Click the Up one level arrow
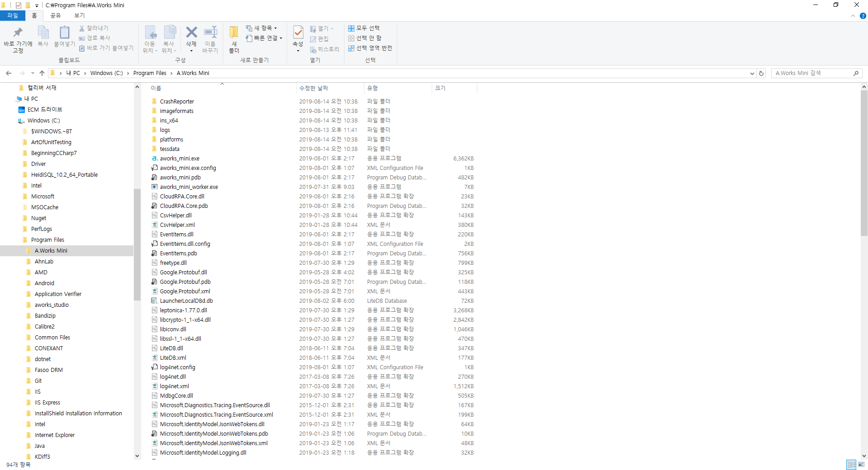The width and height of the screenshot is (868, 470). click(42, 73)
